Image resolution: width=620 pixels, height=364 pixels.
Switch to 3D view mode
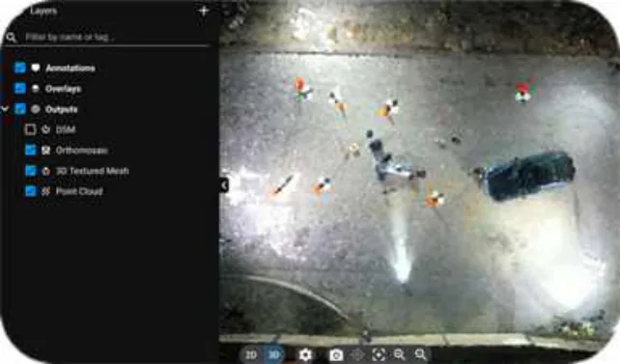pyautogui.click(x=273, y=355)
